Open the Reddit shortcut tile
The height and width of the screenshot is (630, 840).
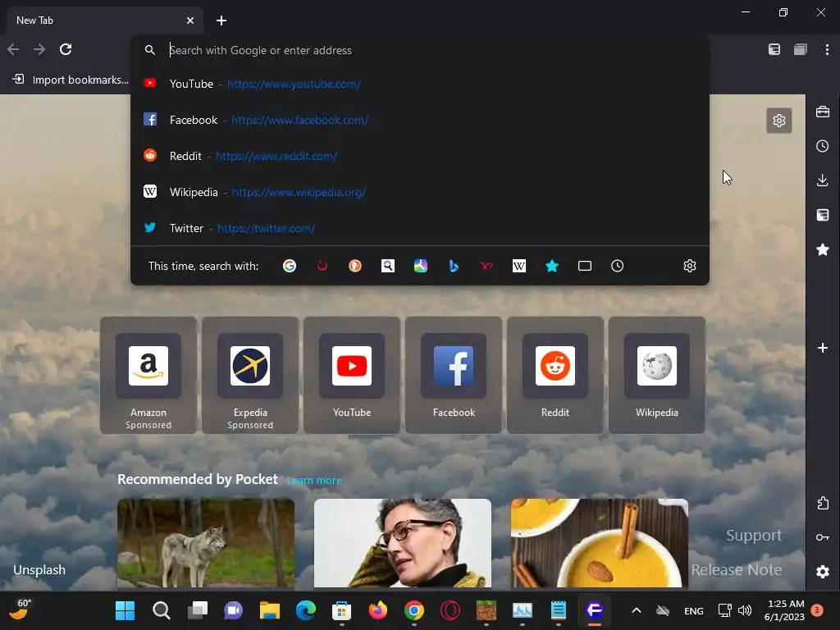click(x=555, y=375)
